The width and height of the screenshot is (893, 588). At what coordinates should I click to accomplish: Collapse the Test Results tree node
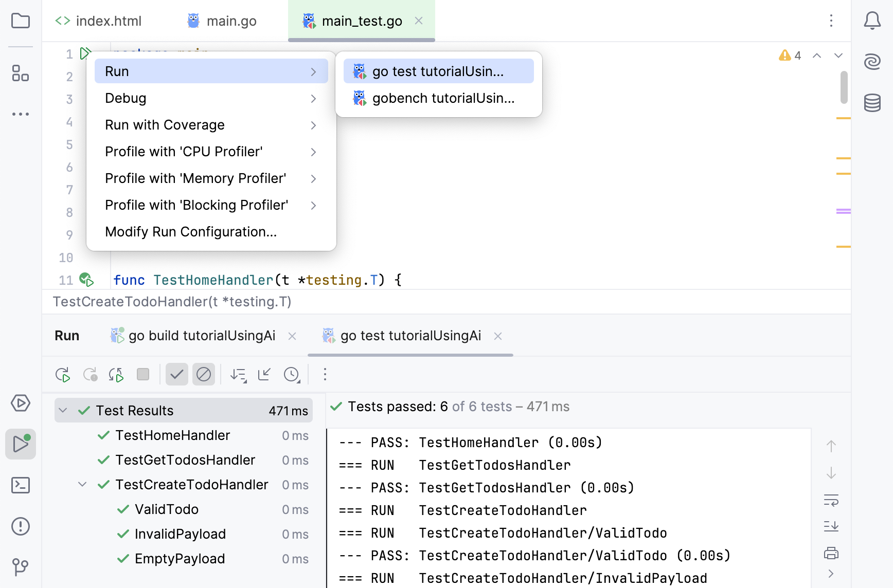point(63,411)
